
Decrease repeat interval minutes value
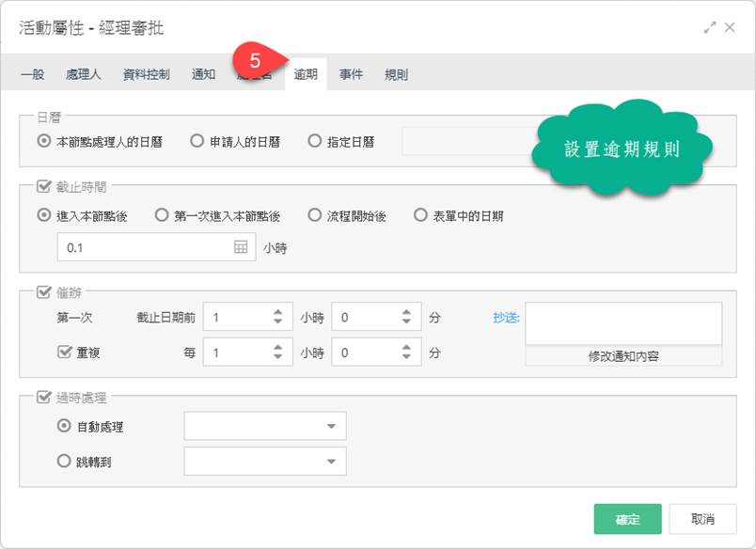pyautogui.click(x=406, y=356)
